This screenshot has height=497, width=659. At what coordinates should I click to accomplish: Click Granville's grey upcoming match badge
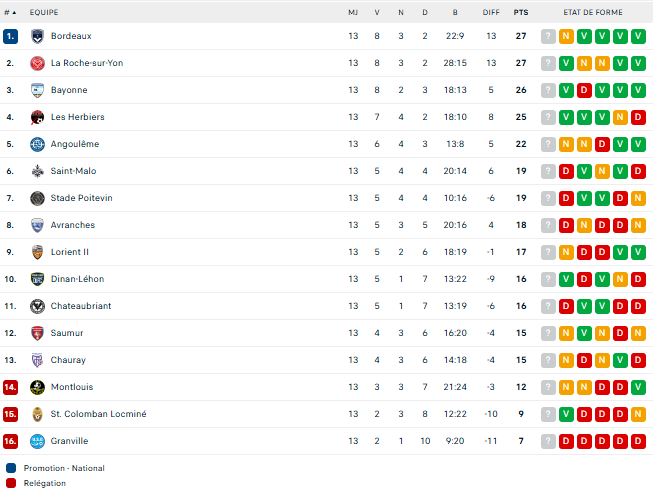[548, 441]
